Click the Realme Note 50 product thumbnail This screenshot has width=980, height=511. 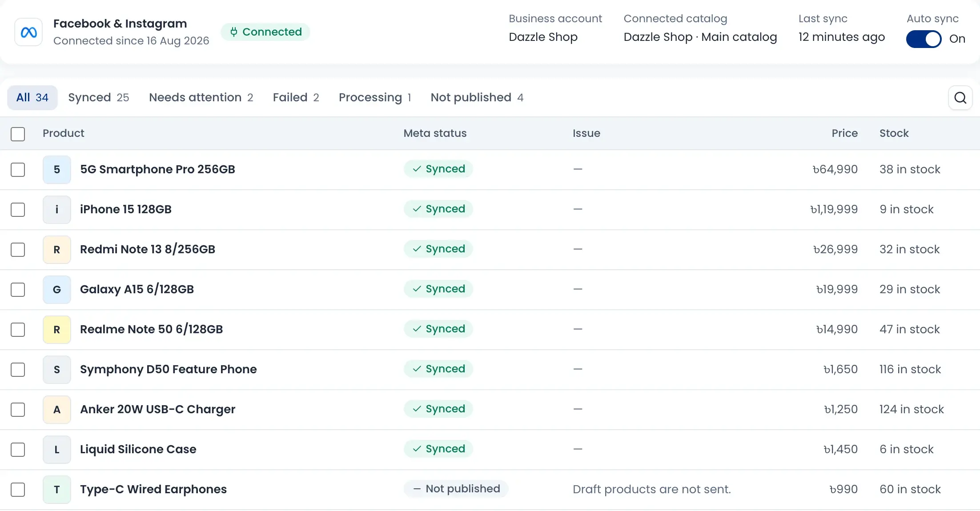click(x=57, y=329)
